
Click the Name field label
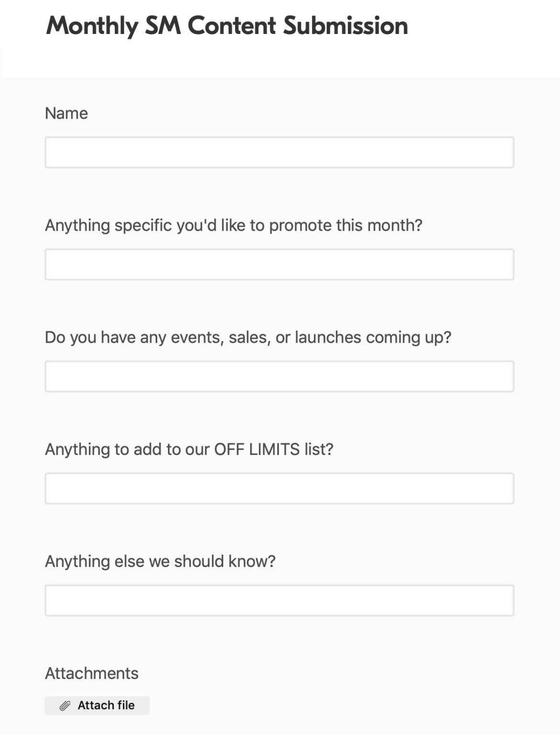tap(66, 113)
